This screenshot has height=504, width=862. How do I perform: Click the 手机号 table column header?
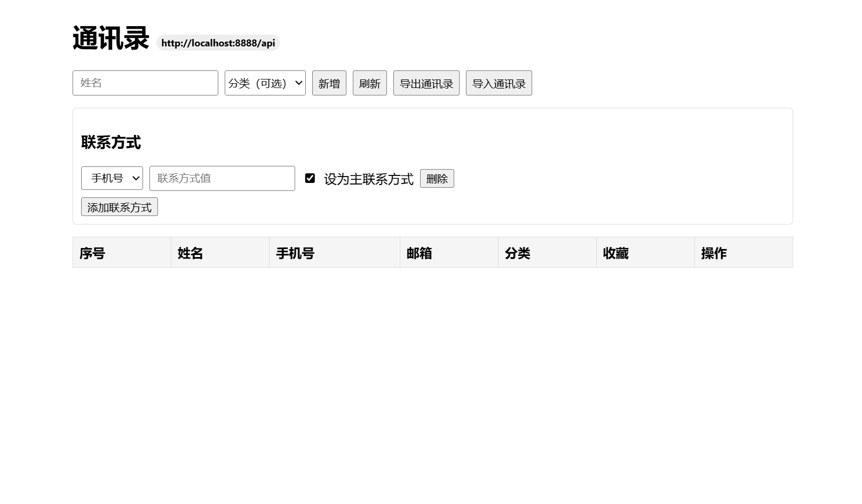click(335, 253)
